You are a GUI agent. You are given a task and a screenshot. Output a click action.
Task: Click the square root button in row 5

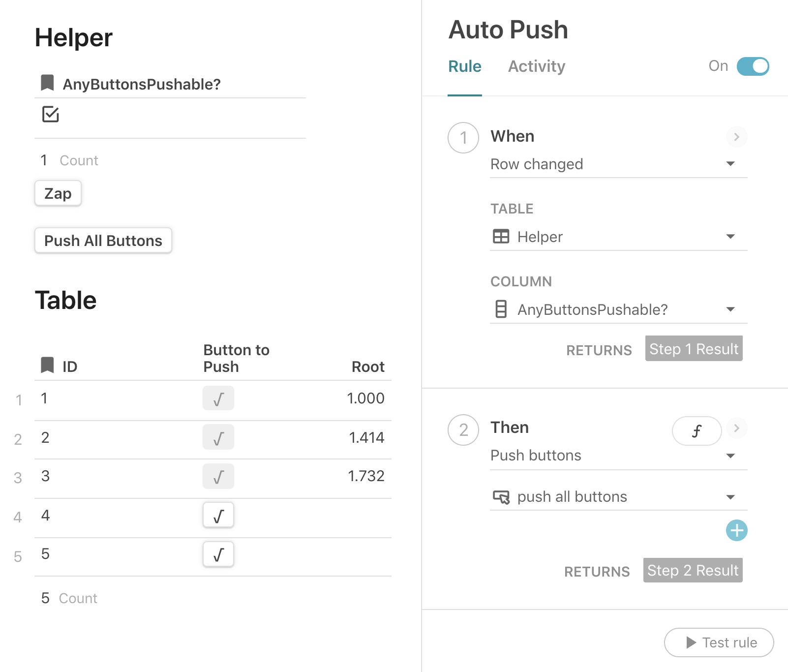pos(218,554)
